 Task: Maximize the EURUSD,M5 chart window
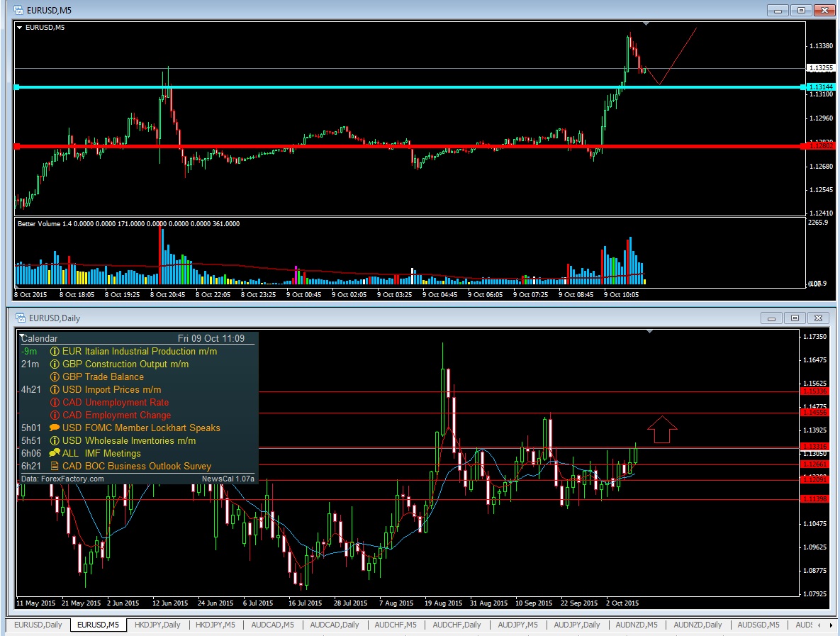(802, 10)
